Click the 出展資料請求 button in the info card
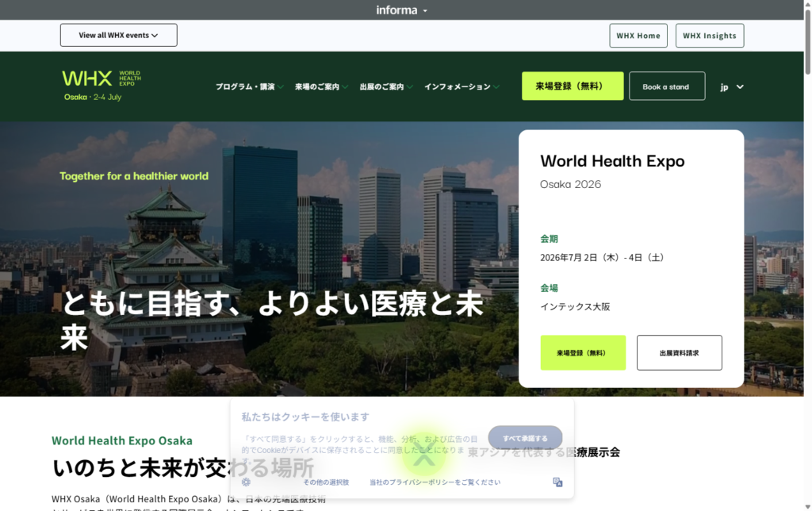Image resolution: width=812 pixels, height=511 pixels. tap(679, 352)
